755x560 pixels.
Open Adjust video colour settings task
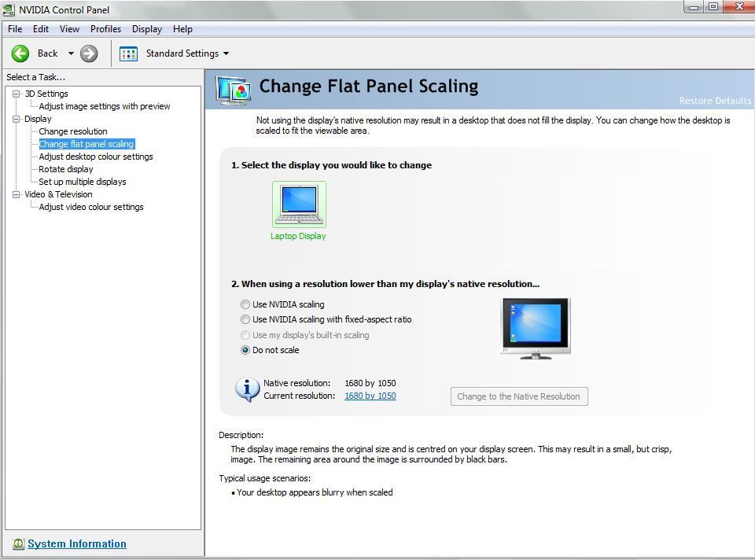tap(91, 207)
